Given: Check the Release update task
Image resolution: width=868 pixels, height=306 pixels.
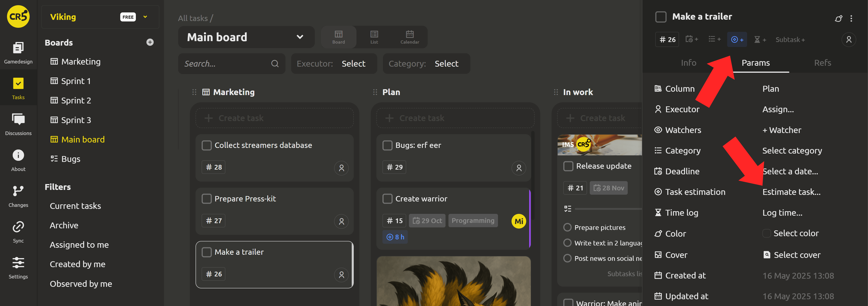Looking at the screenshot, I should (568, 166).
